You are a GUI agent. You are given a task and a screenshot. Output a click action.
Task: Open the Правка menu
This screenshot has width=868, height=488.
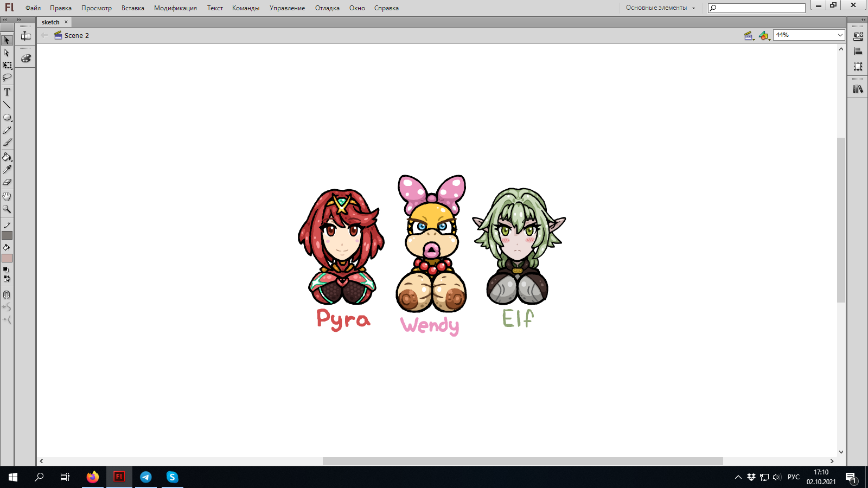(x=61, y=8)
